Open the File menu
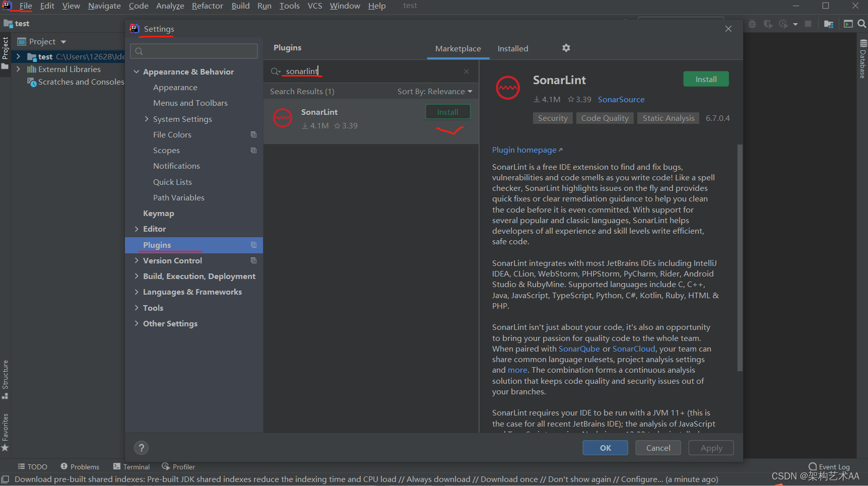The width and height of the screenshot is (868, 486). [26, 6]
